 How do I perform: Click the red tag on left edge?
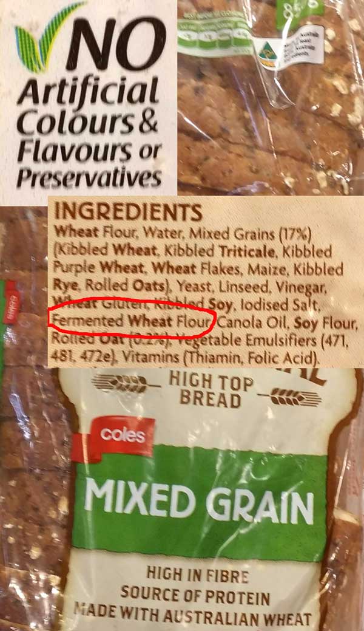(x=11, y=302)
